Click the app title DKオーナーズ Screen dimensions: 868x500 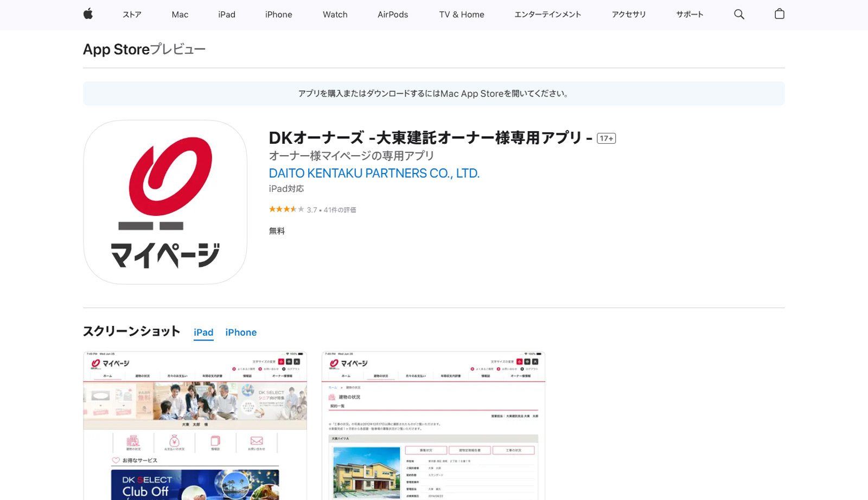click(x=430, y=138)
